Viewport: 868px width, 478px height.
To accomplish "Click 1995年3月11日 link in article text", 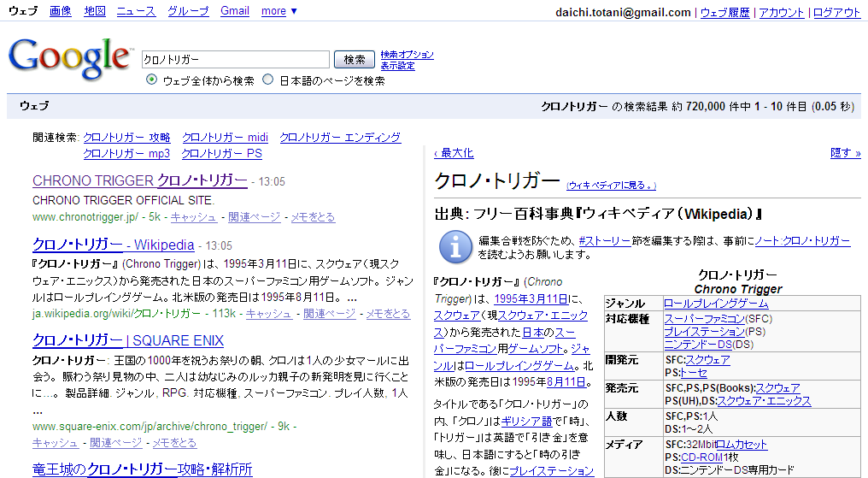I will coord(531,299).
